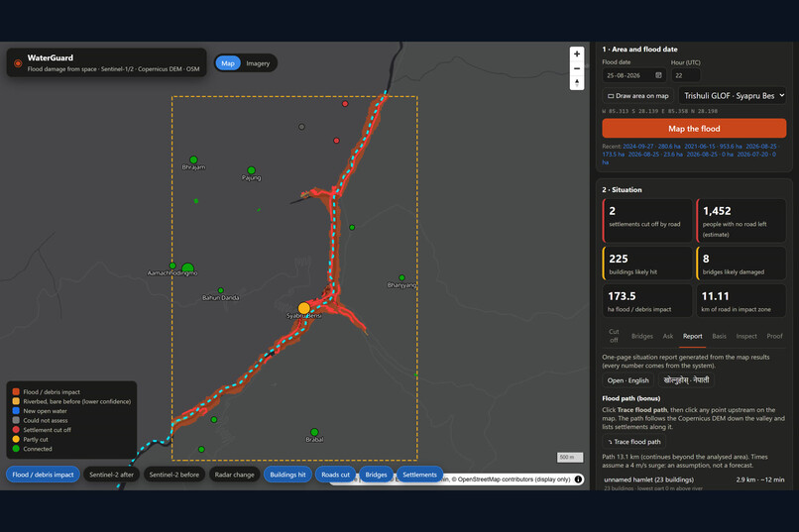Zoom in with the plus map control

[576, 53]
